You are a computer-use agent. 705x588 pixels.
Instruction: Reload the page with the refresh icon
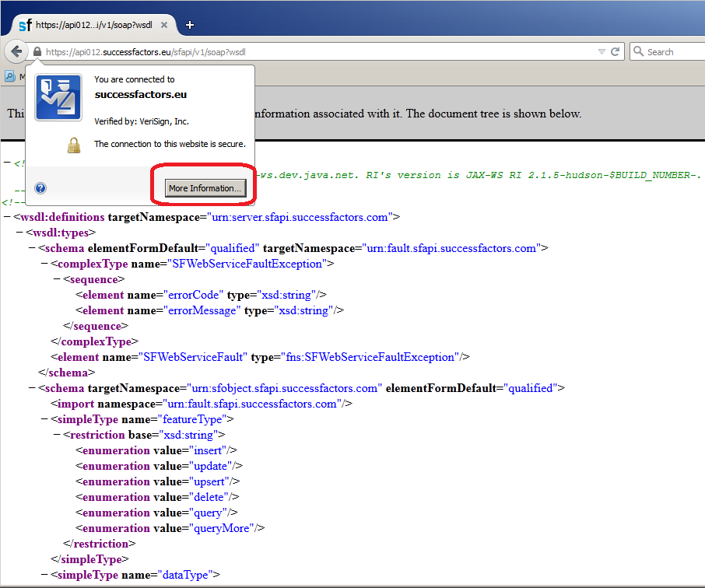pyautogui.click(x=615, y=52)
